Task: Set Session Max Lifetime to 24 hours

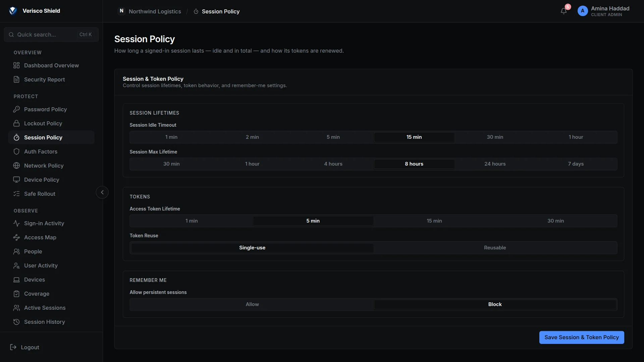Action: pyautogui.click(x=495, y=164)
